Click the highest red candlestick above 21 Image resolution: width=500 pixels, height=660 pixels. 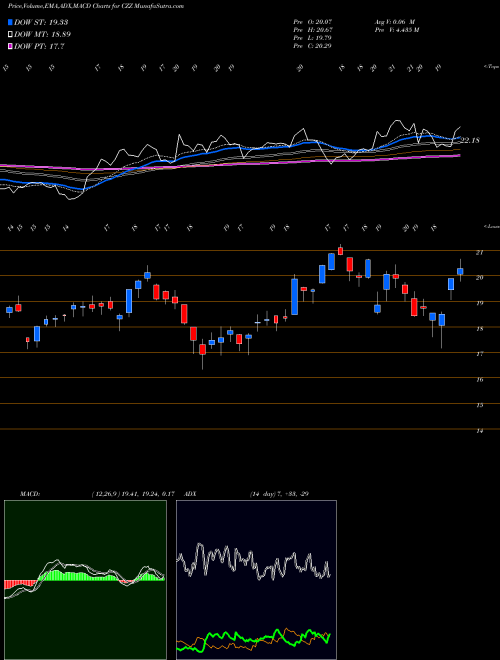[x=340, y=251]
